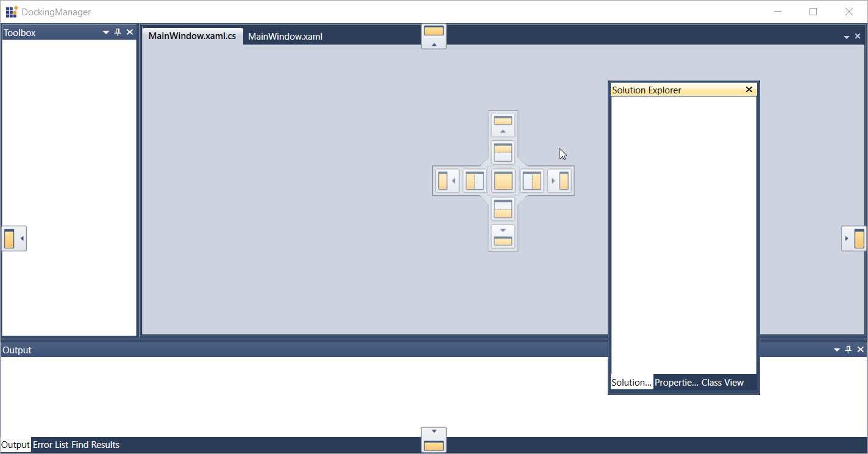Screen dimensions: 868x454
Task: Close the Toolbox panel
Action: pyautogui.click(x=130, y=32)
